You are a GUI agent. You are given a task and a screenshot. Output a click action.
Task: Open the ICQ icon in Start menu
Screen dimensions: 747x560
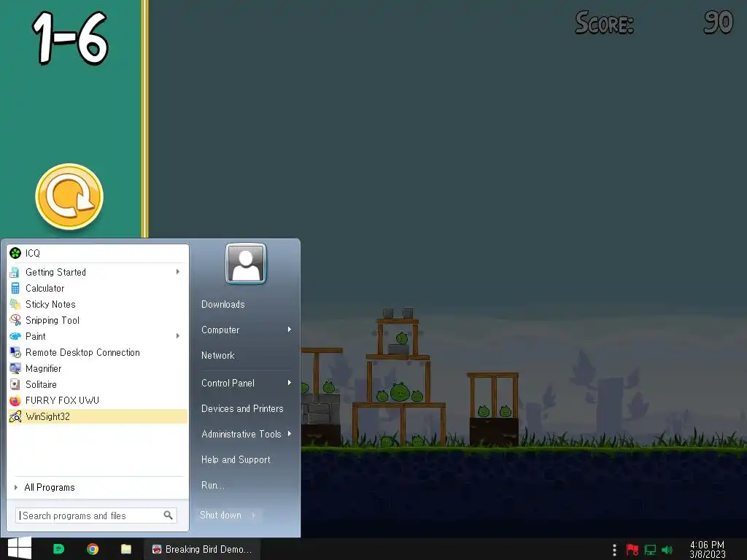click(15, 253)
